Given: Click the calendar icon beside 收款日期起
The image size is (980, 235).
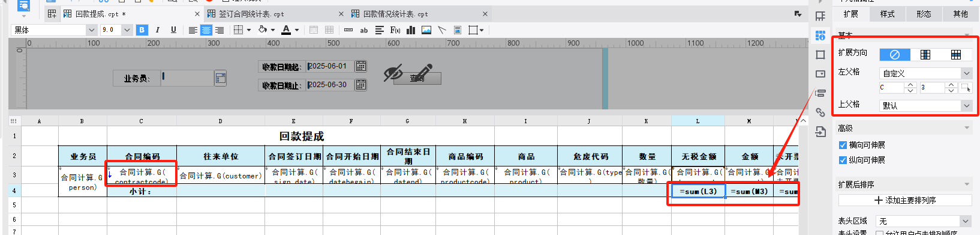Looking at the screenshot, I should click(x=361, y=66).
